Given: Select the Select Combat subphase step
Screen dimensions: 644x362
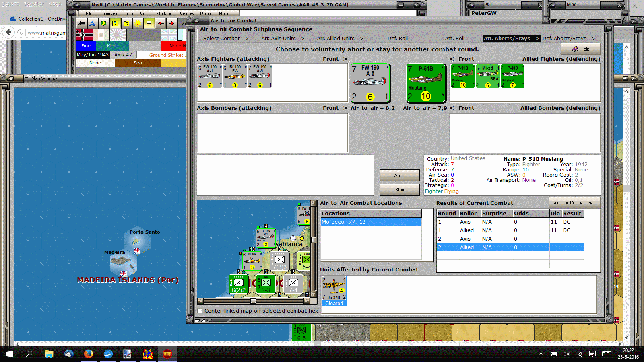Looking at the screenshot, I should (226, 39).
